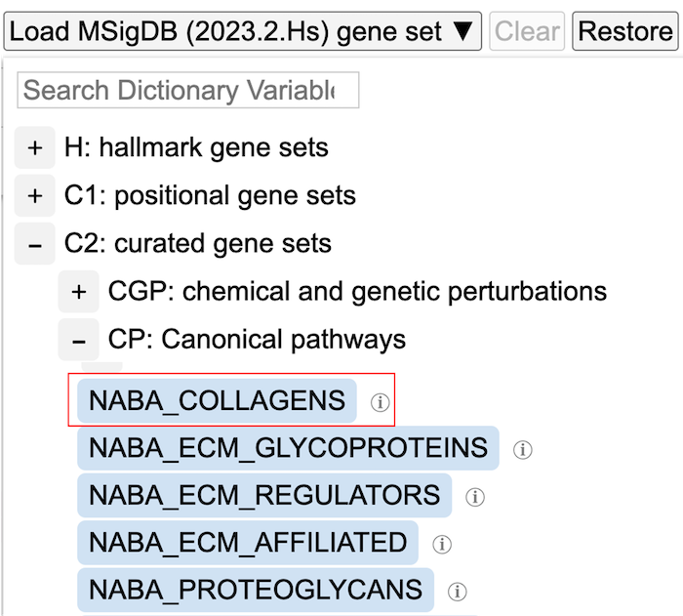
Task: View info icon next to NABA_PROTEOGLYCANS
Action: (x=458, y=592)
